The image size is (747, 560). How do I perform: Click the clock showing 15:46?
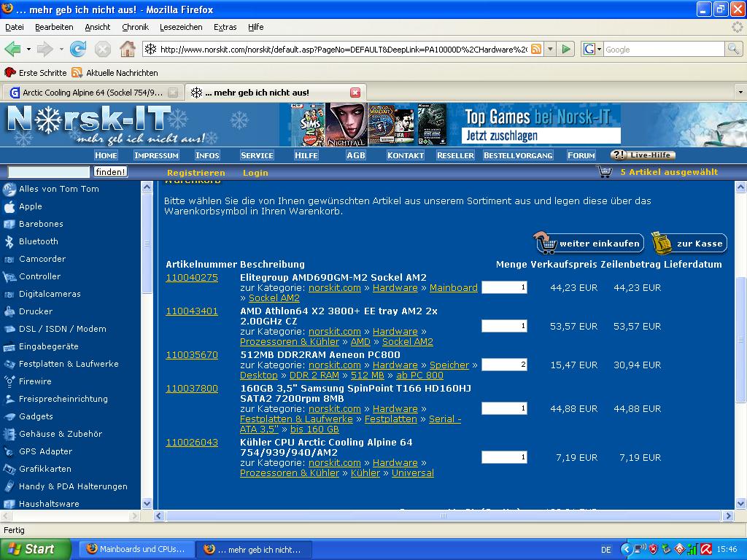pyautogui.click(x=727, y=550)
